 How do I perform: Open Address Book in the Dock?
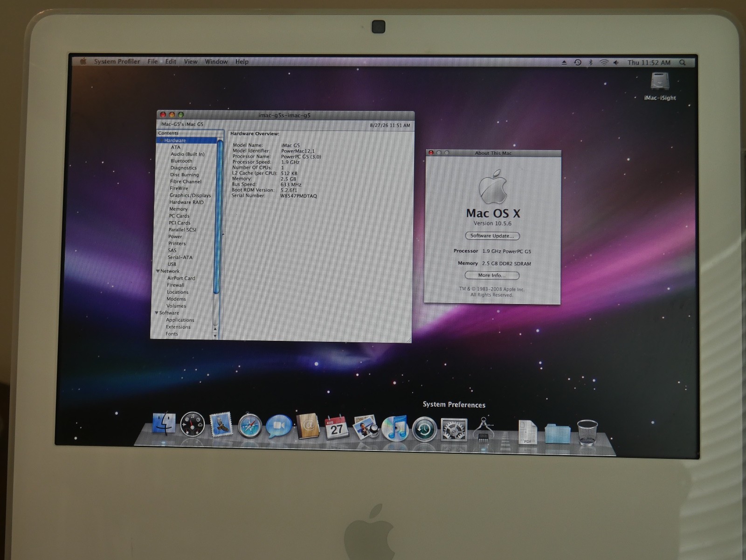coord(308,426)
